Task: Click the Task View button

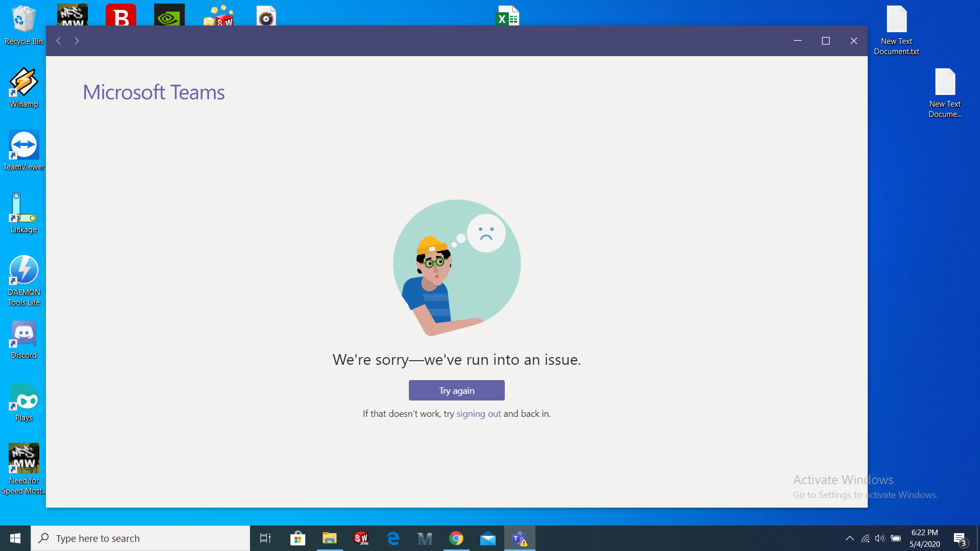Action: [265, 538]
